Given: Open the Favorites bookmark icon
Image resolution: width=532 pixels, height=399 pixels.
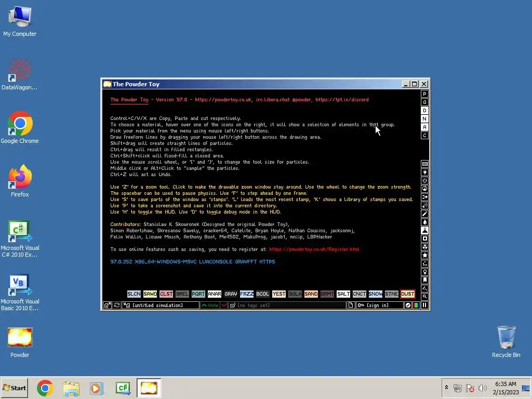Looking at the screenshot, I should (424, 280).
